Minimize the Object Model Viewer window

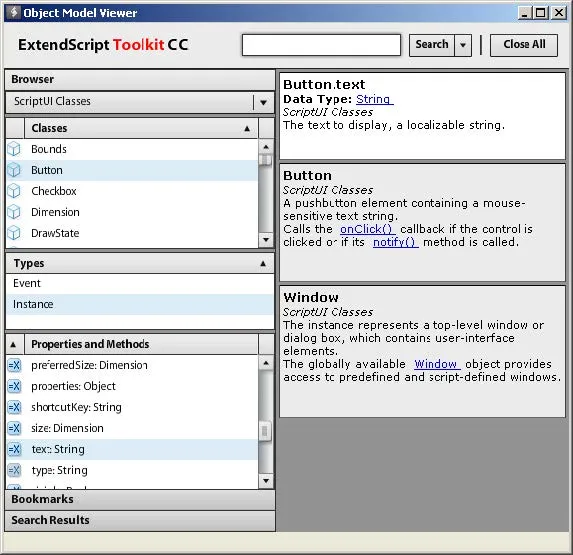525,13
